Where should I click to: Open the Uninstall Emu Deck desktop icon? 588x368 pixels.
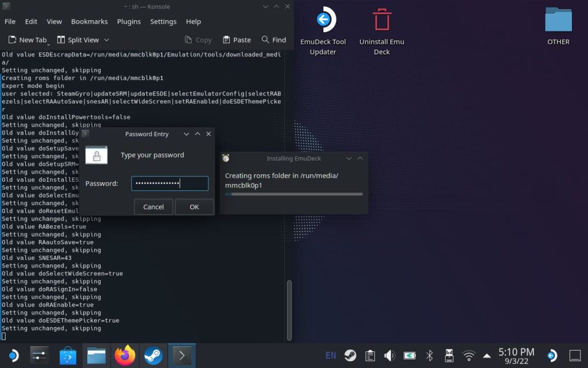382,31
